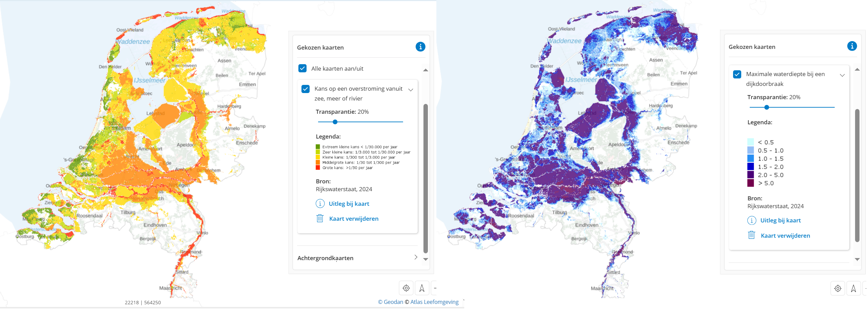Click the info icon in left Gekozen kaarten panel
The height and width of the screenshot is (309, 868).
point(420,47)
